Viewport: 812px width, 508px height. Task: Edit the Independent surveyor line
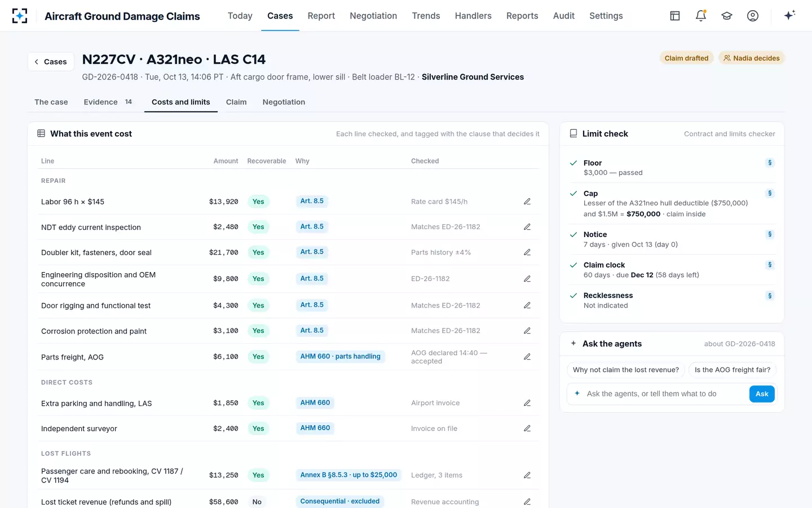click(x=527, y=428)
